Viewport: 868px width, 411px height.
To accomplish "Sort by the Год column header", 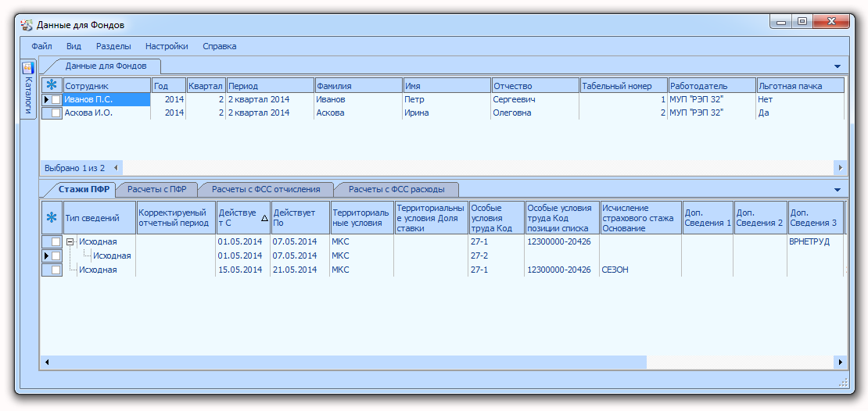I will click(x=169, y=86).
